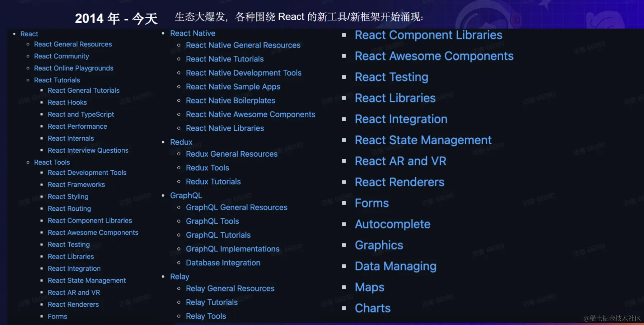This screenshot has width=644, height=325.
Task: Open React Native Sample Apps
Action: click(233, 87)
